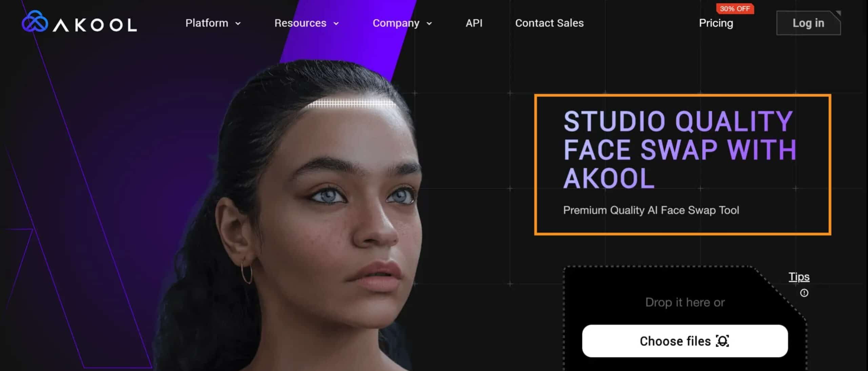This screenshot has height=371, width=868.
Task: Click the Log in button
Action: 808,23
